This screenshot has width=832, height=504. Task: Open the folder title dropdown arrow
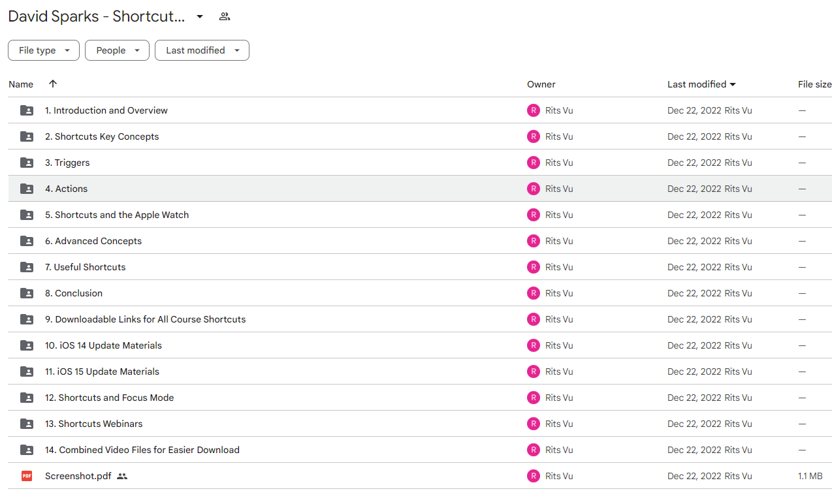pyautogui.click(x=200, y=16)
